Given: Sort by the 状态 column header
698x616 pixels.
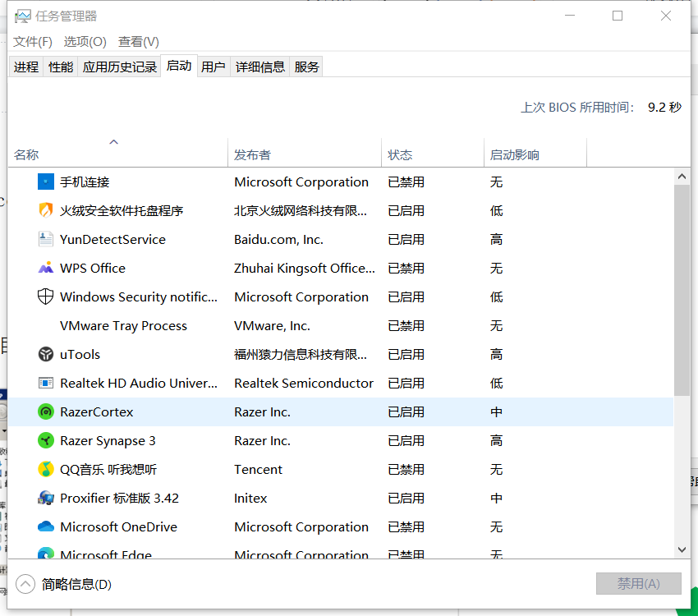Looking at the screenshot, I should click(x=433, y=153).
